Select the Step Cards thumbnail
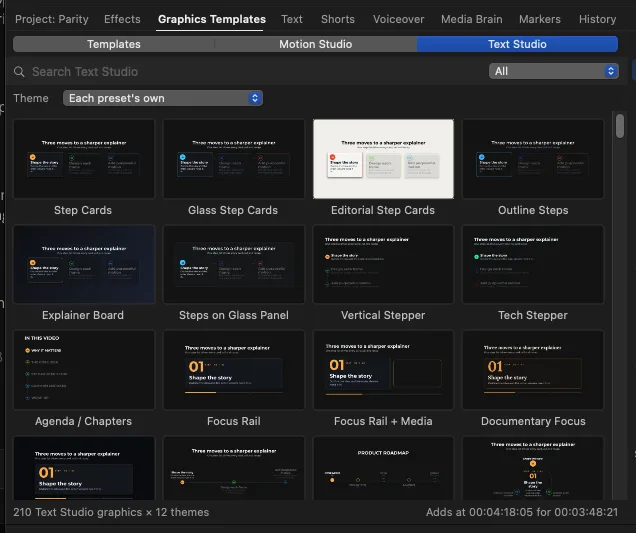The width and height of the screenshot is (636, 533). [x=84, y=159]
